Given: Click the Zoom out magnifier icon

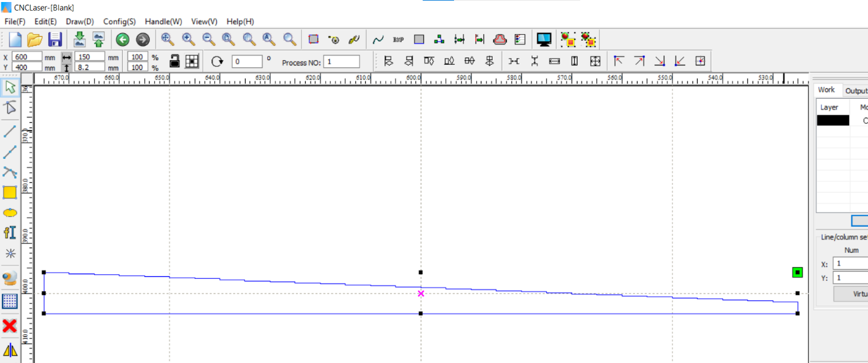Looking at the screenshot, I should [x=208, y=39].
